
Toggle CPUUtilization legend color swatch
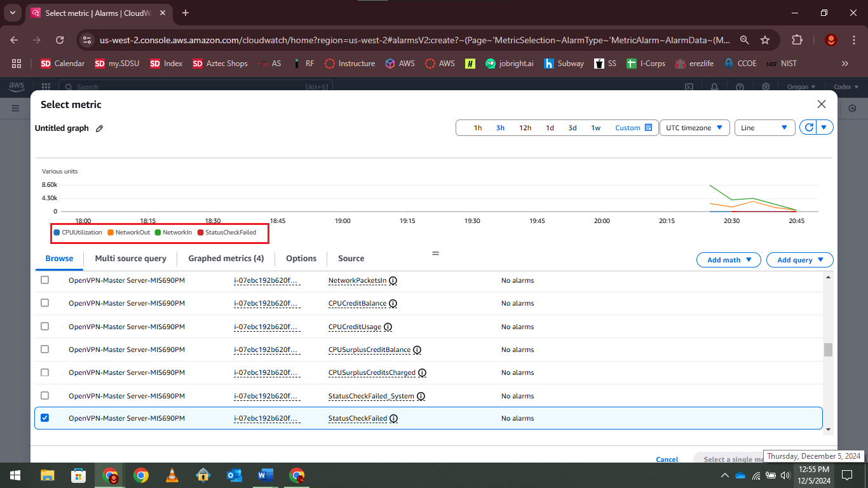click(57, 233)
